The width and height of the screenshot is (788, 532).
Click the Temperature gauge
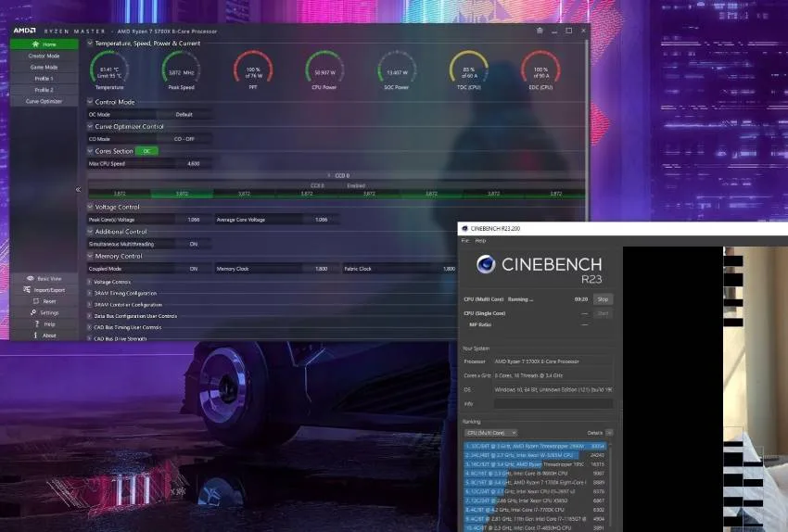point(109,70)
